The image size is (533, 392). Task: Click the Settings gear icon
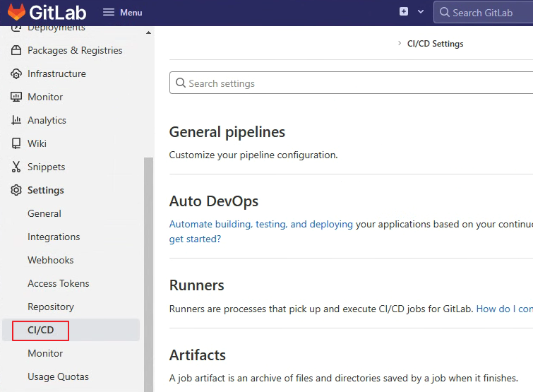tap(16, 190)
